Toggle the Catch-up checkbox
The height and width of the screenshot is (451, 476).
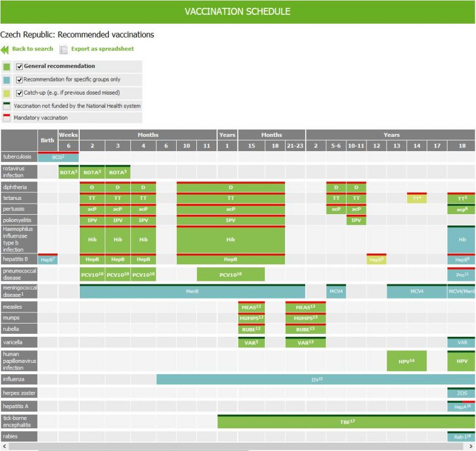[20, 93]
